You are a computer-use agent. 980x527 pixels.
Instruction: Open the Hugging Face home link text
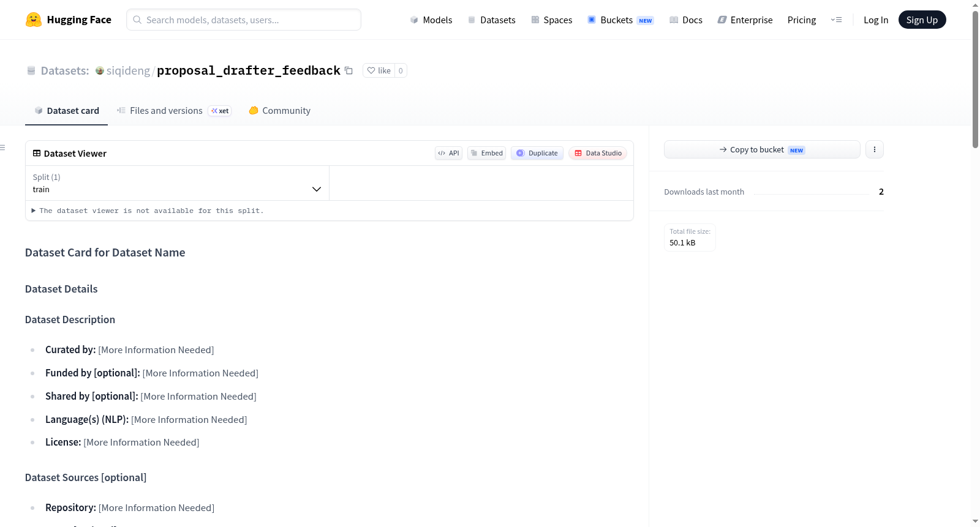click(79, 20)
